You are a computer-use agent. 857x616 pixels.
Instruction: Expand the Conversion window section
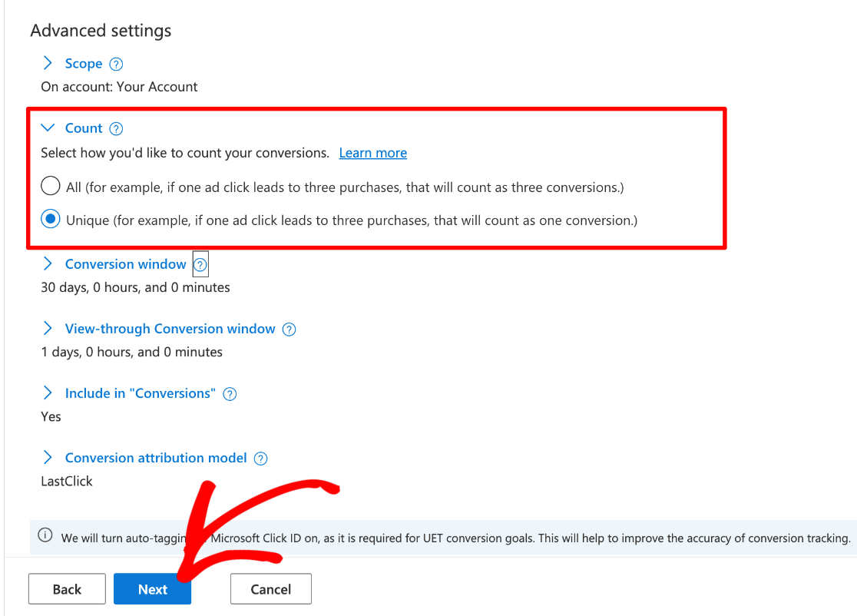pyautogui.click(x=46, y=264)
